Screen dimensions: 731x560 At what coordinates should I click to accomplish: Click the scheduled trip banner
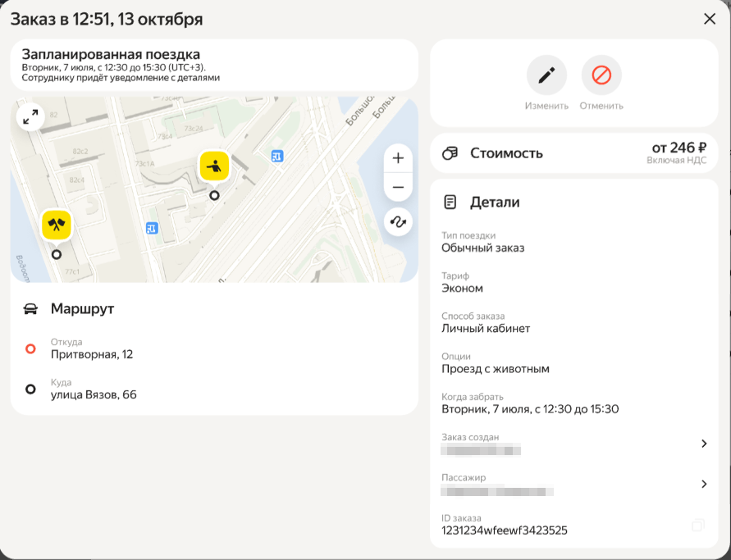(213, 66)
